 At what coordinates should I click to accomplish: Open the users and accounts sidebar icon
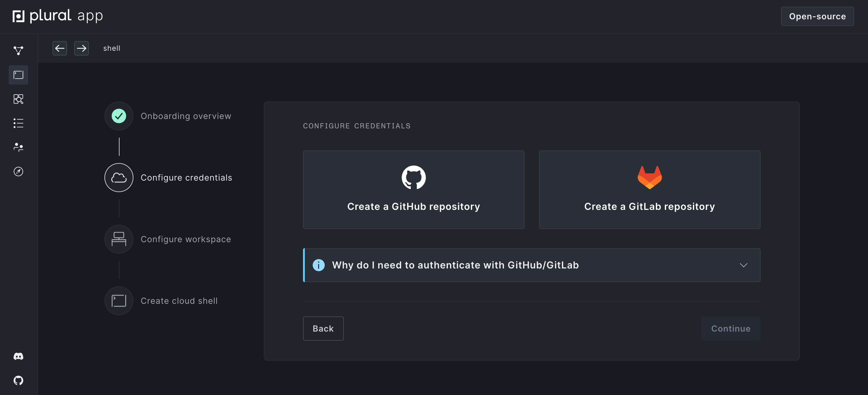point(18,147)
